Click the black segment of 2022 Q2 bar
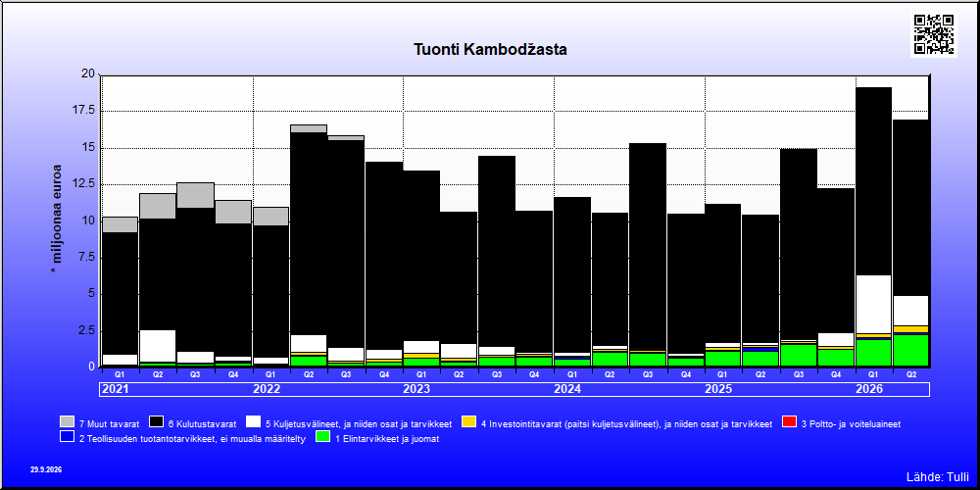 coord(309,234)
